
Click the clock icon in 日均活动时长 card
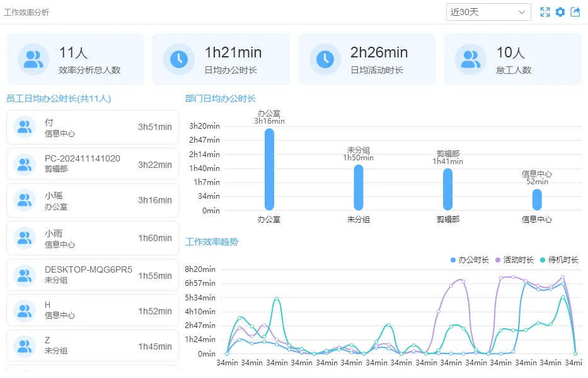(x=325, y=59)
